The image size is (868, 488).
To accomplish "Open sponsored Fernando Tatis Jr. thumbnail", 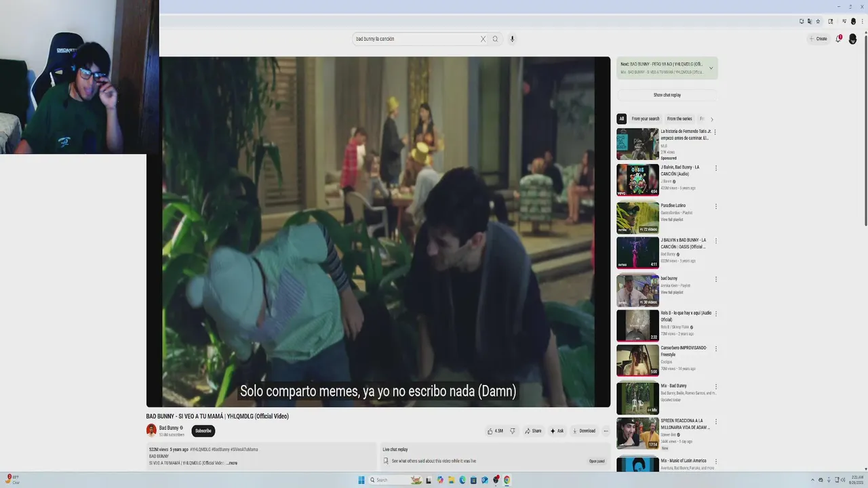I will (x=637, y=144).
